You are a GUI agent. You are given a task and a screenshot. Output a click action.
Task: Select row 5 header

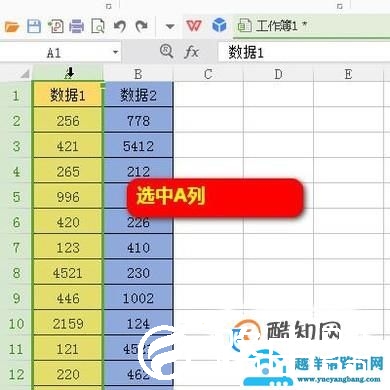tap(16, 197)
